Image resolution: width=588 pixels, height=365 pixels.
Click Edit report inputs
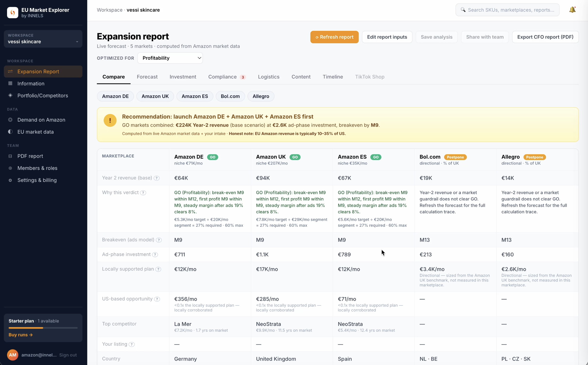tap(387, 37)
